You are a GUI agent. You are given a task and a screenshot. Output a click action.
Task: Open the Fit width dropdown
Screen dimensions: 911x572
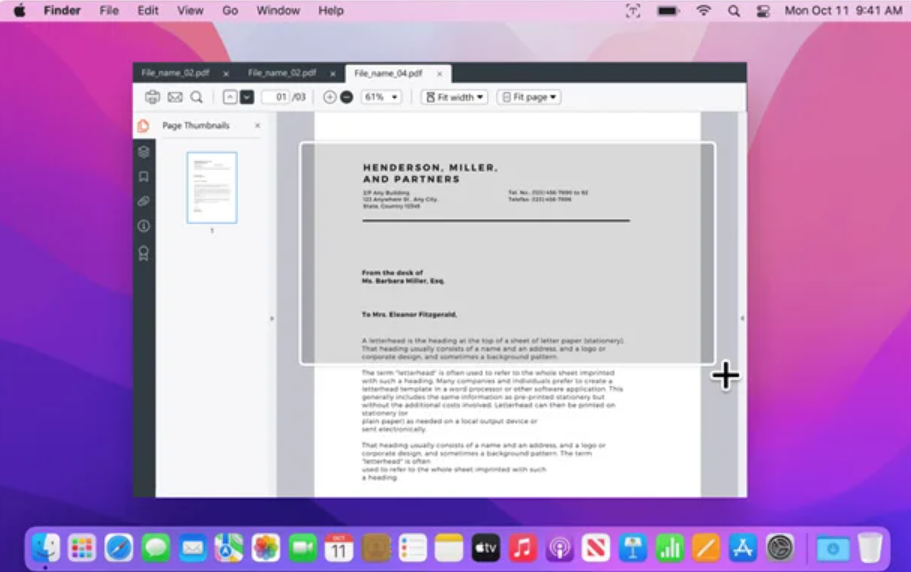pyautogui.click(x=454, y=97)
